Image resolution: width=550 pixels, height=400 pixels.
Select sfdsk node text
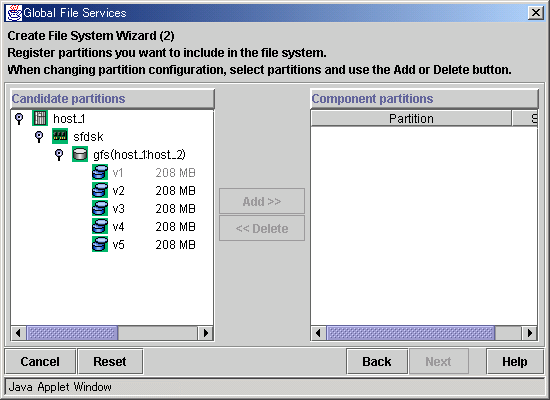pyautogui.click(x=88, y=136)
